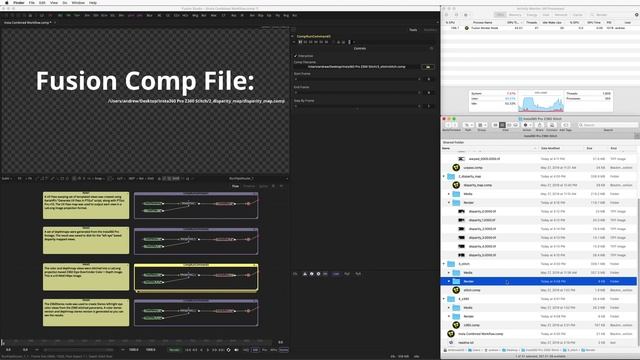
Task: Click the Step By Frame slider
Action: pyautogui.click(x=357, y=106)
